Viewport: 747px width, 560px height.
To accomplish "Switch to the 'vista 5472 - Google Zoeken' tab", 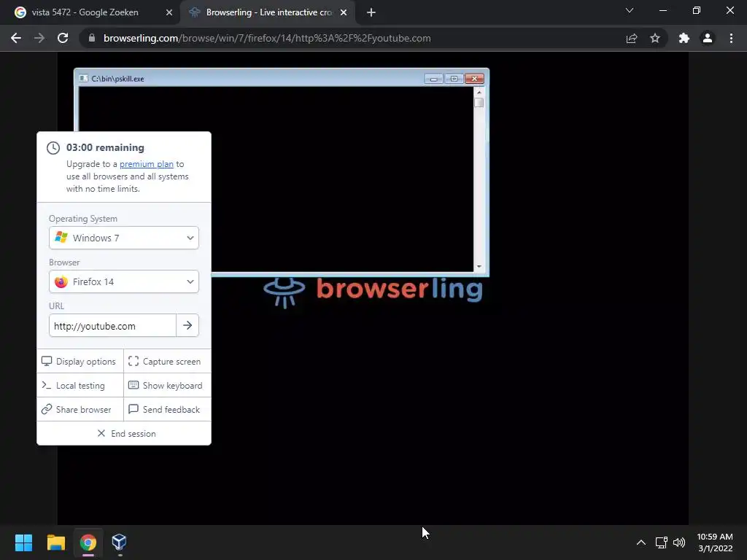I will tap(85, 12).
